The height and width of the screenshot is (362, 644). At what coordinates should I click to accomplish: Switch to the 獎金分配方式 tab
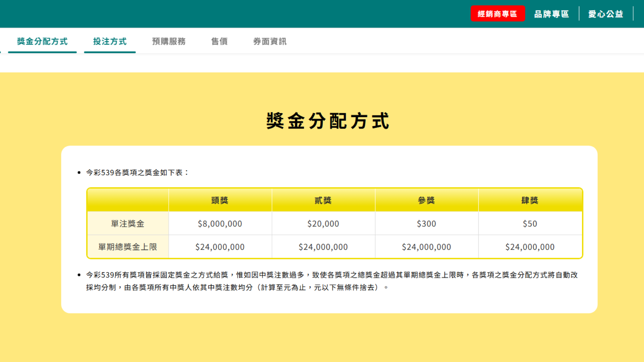tap(42, 41)
